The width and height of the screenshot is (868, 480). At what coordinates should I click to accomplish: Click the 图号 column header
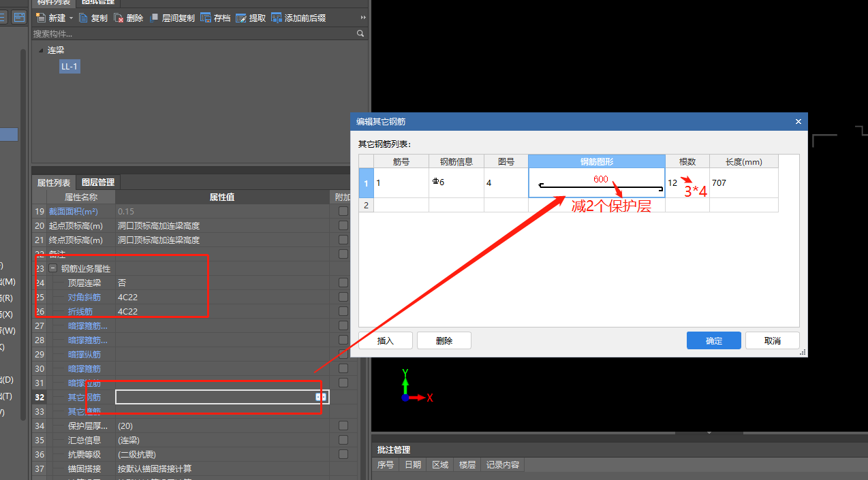pos(506,161)
